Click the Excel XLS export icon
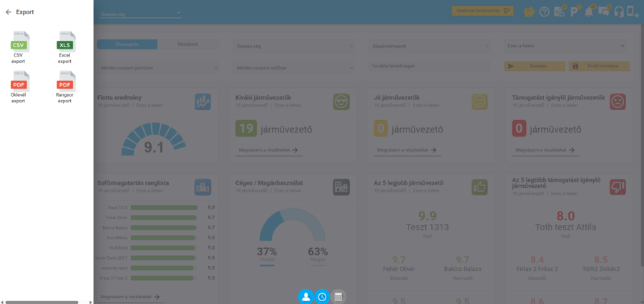Viewport: 644px width, 304px height. click(x=66, y=41)
